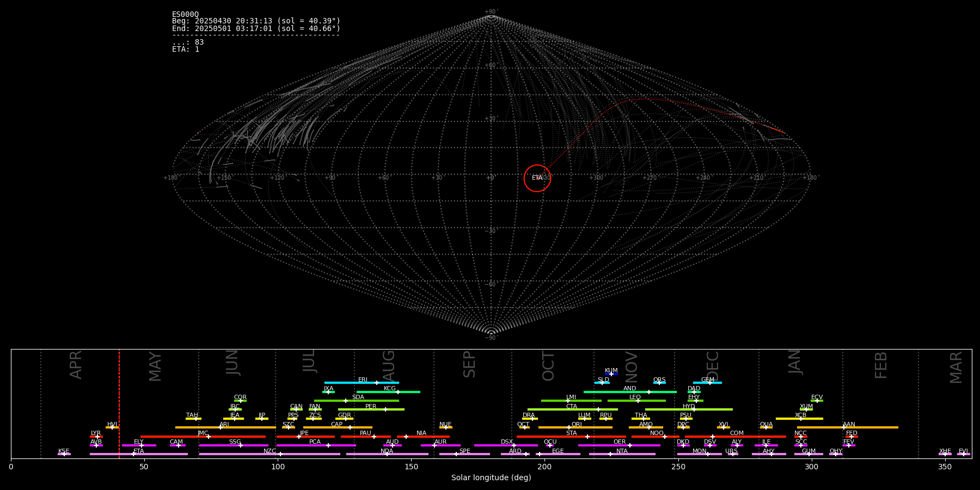Select the TAH yellow shower bar
The width and height of the screenshot is (980, 490).
(x=193, y=419)
